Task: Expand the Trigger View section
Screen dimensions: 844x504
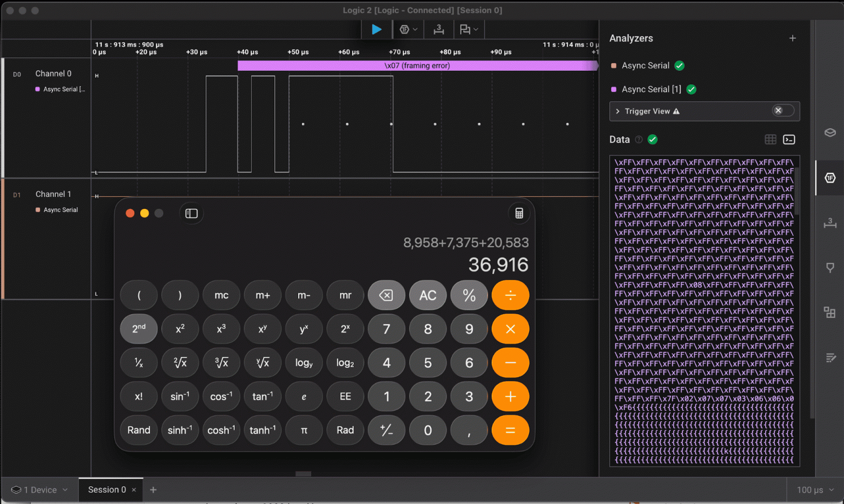Action: point(618,111)
